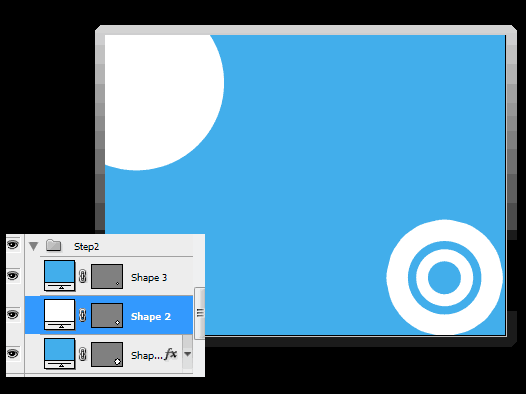Toggle link icon on Shape 2 layer
The height and width of the screenshot is (394, 526).
click(x=83, y=316)
